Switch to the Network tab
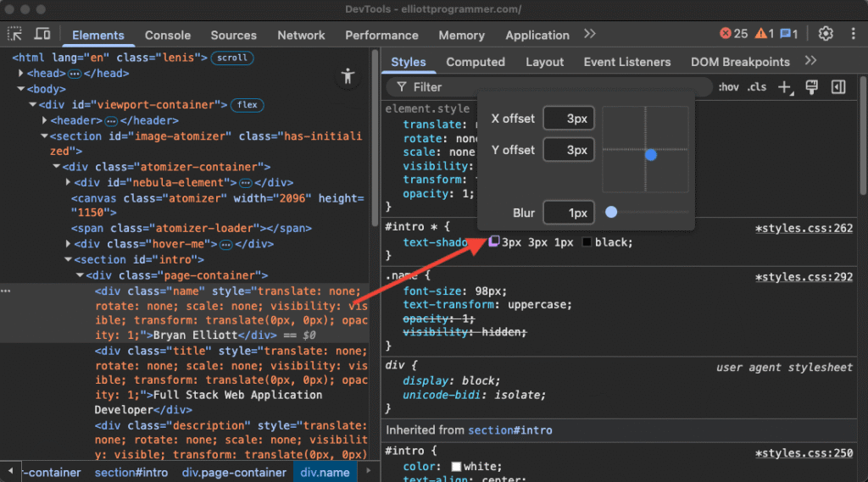 (x=301, y=35)
